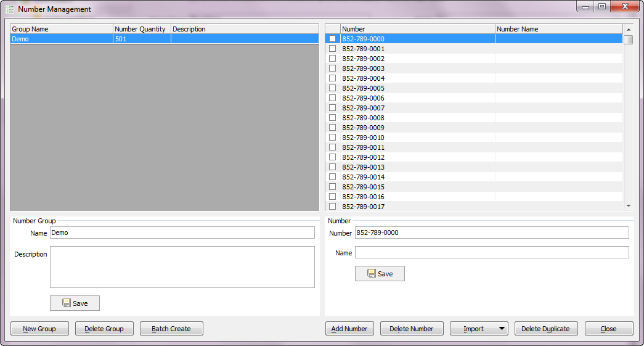Enable the checkbox for number 852-789-0012
This screenshot has height=346, width=644.
point(332,157)
